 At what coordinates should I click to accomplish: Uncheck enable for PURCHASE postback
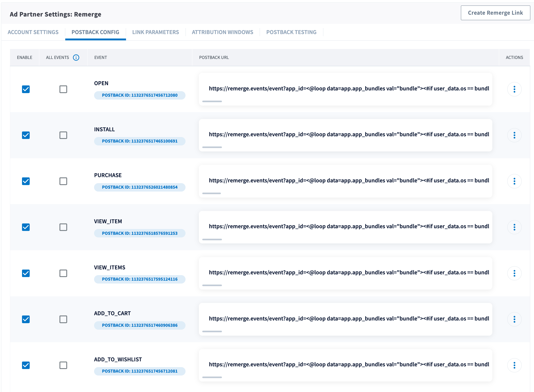point(26,181)
